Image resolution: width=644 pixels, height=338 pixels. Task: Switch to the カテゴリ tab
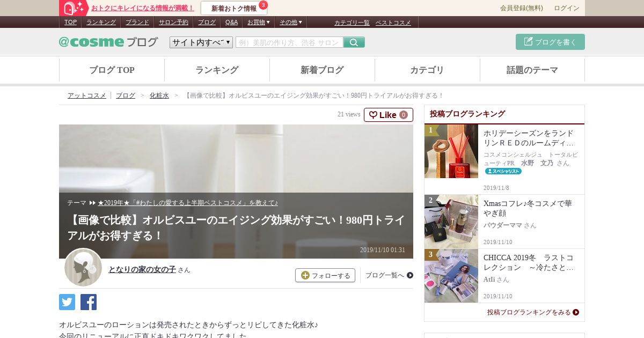[427, 70]
